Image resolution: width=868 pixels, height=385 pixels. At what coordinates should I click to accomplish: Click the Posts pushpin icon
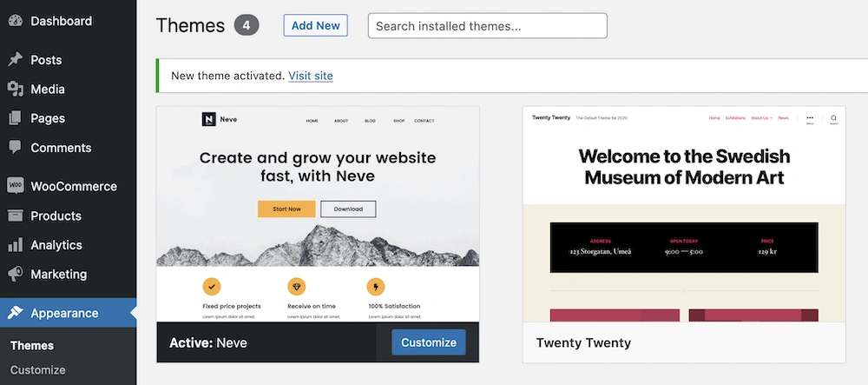(15, 60)
